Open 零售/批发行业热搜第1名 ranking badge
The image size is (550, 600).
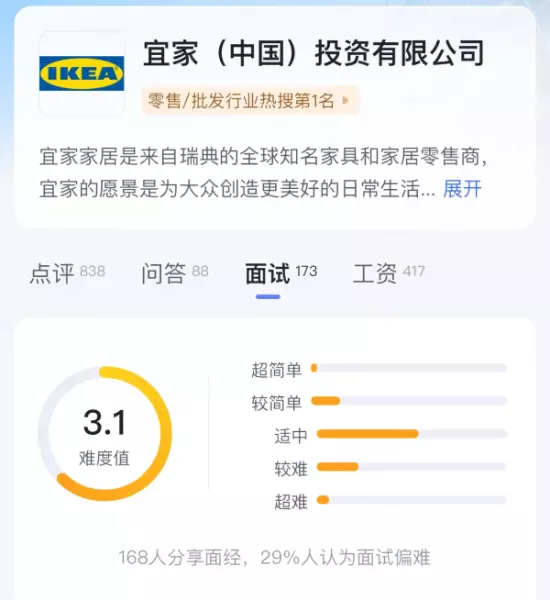pos(250,101)
